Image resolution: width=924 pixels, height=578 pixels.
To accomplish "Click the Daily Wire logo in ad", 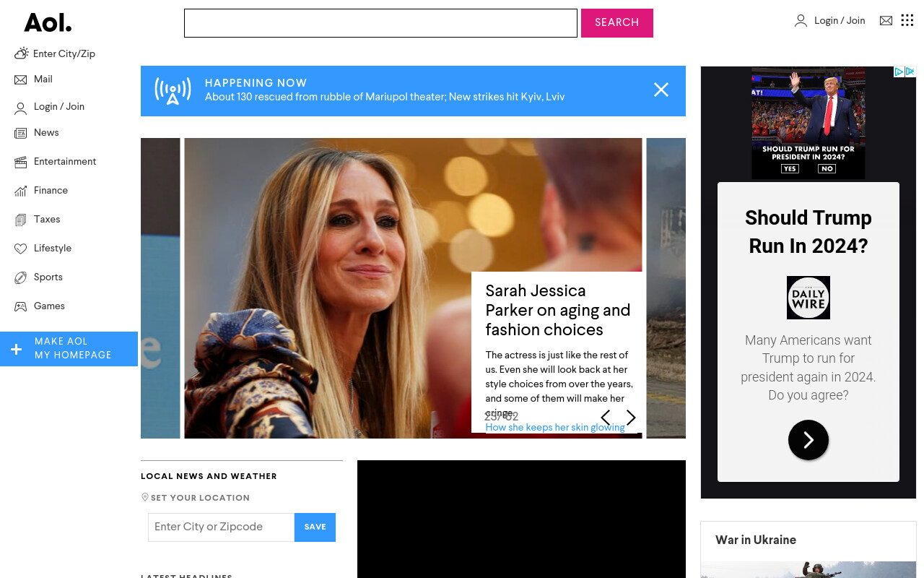I will tap(808, 298).
